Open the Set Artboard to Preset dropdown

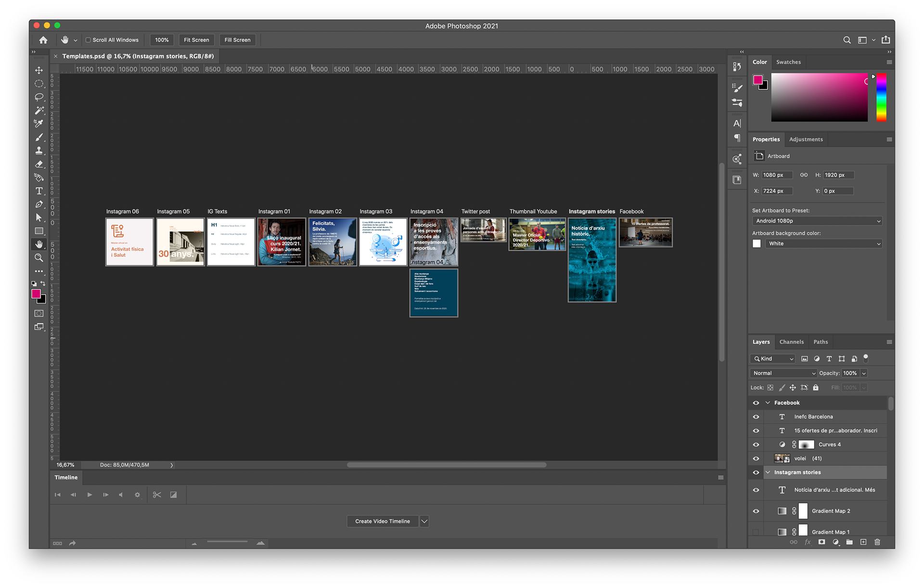point(817,221)
